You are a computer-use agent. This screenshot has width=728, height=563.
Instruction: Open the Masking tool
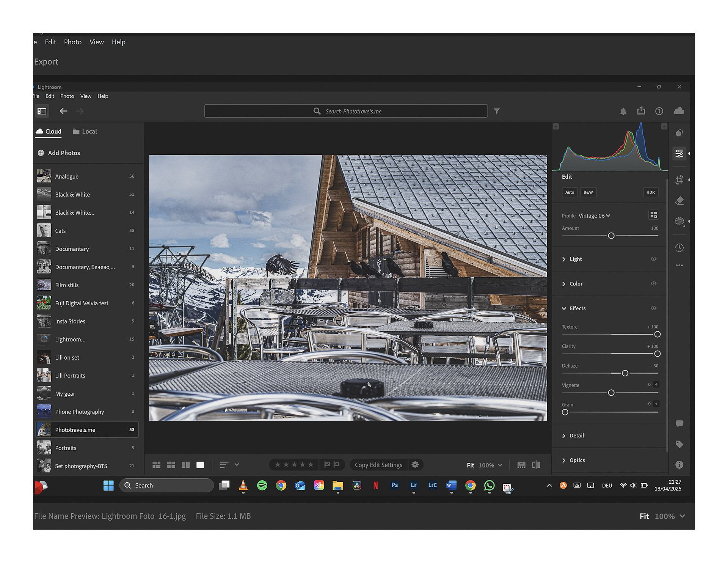[679, 221]
